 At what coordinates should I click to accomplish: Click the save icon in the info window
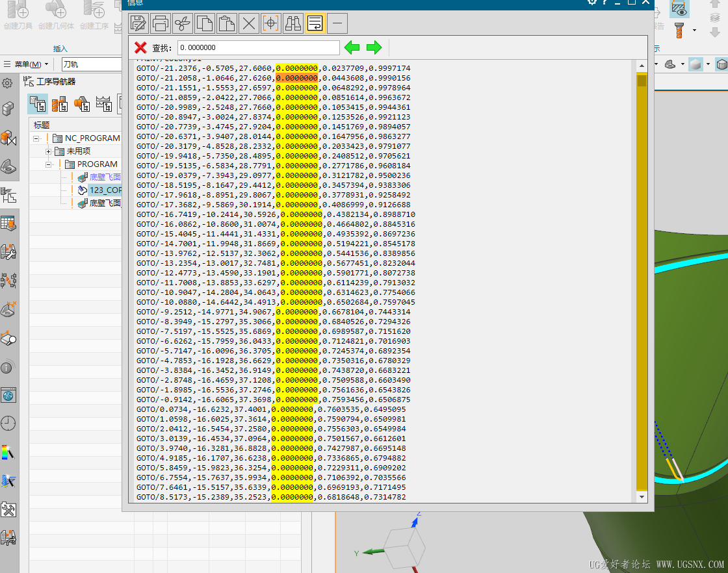point(138,23)
